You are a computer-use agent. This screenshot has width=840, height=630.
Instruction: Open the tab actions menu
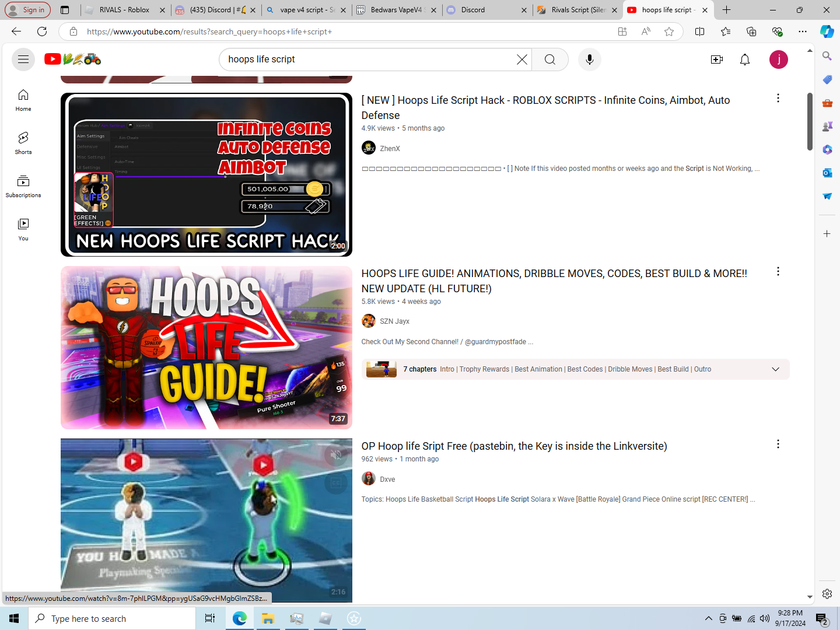(x=65, y=10)
